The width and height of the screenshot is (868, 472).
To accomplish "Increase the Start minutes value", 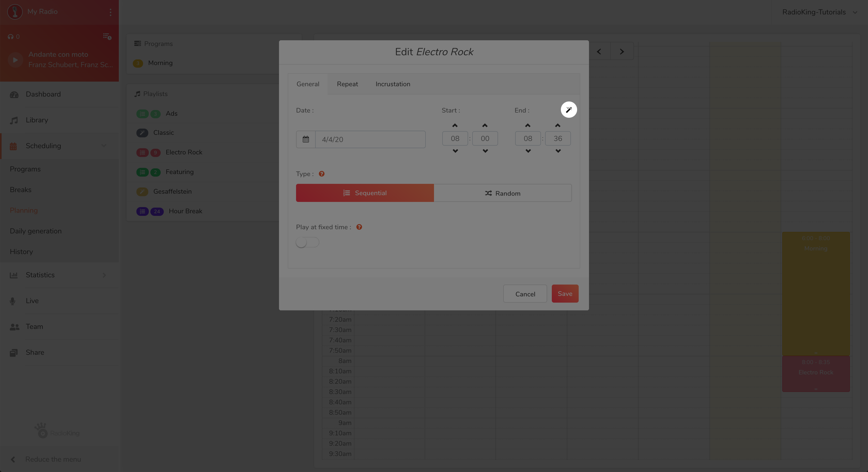I will pyautogui.click(x=485, y=125).
